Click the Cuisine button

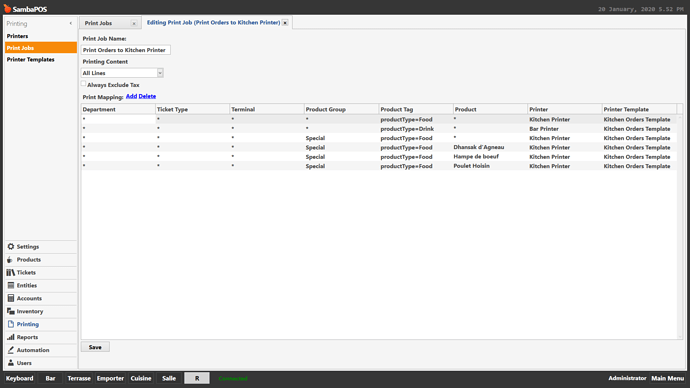click(x=141, y=378)
